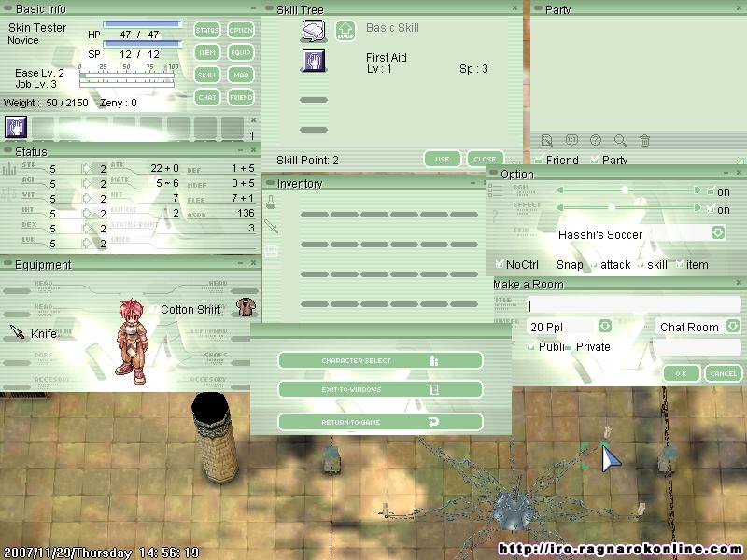Image resolution: width=747 pixels, height=560 pixels.
Task: Toggle the NoCtrl checkbox
Action: tap(500, 263)
